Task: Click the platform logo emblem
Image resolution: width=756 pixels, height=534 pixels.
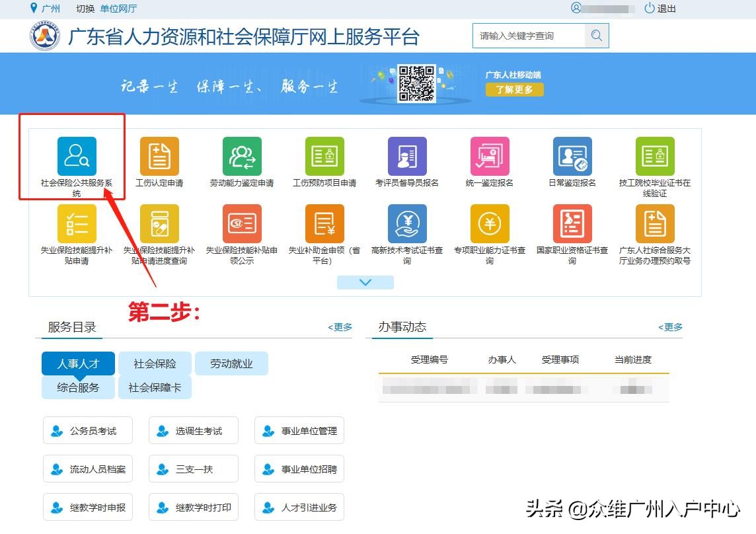Action: pyautogui.click(x=45, y=36)
